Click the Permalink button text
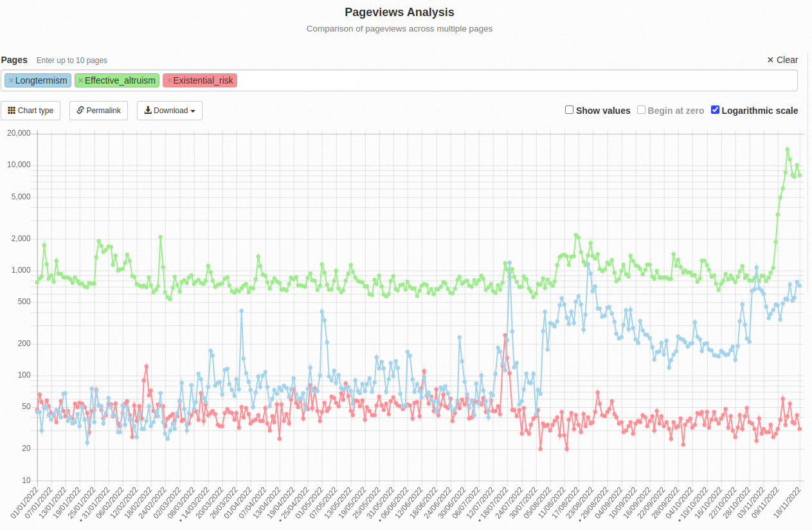 104,111
